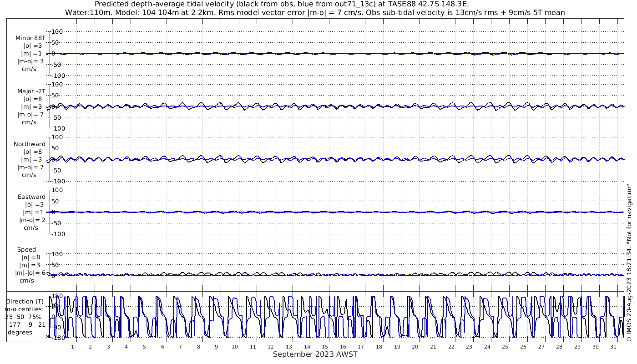Click day 15 on the date axis
Screen dimensions: 637x364
click(x=325, y=347)
